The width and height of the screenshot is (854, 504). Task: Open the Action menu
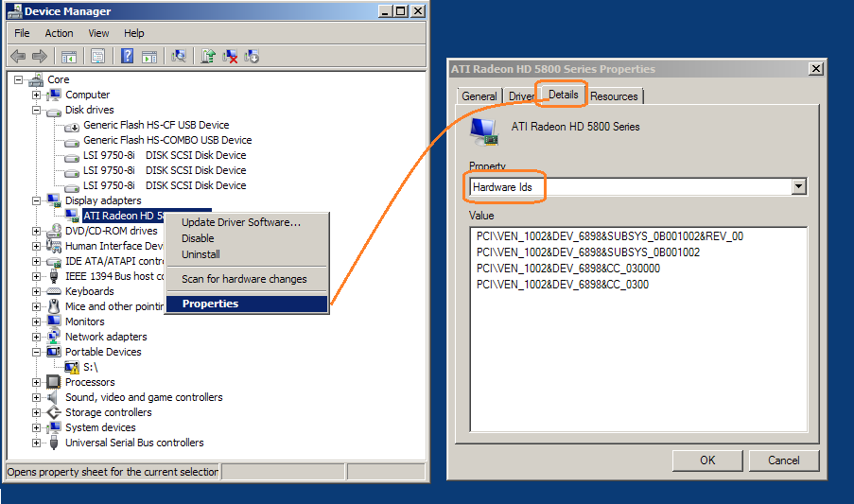[x=59, y=33]
